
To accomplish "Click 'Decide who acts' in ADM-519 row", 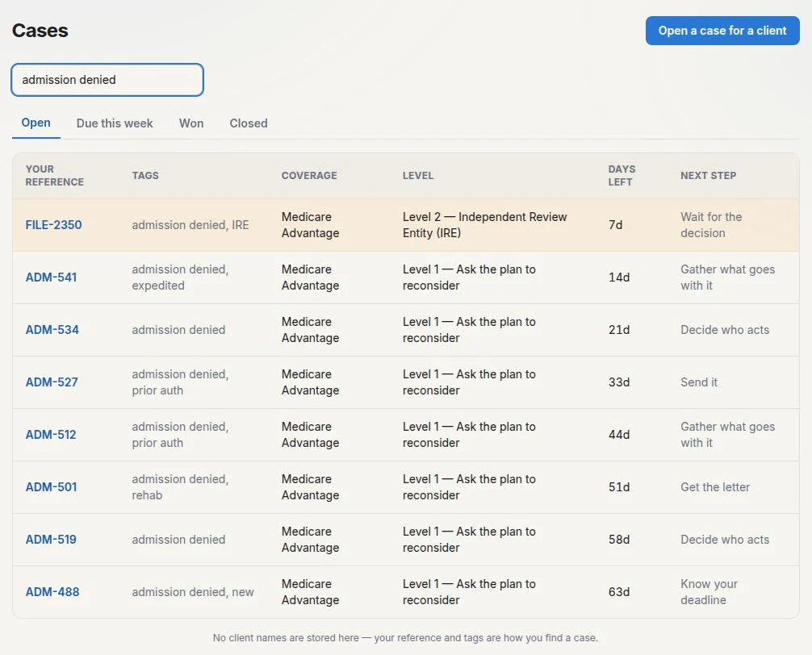I will pyautogui.click(x=725, y=540).
